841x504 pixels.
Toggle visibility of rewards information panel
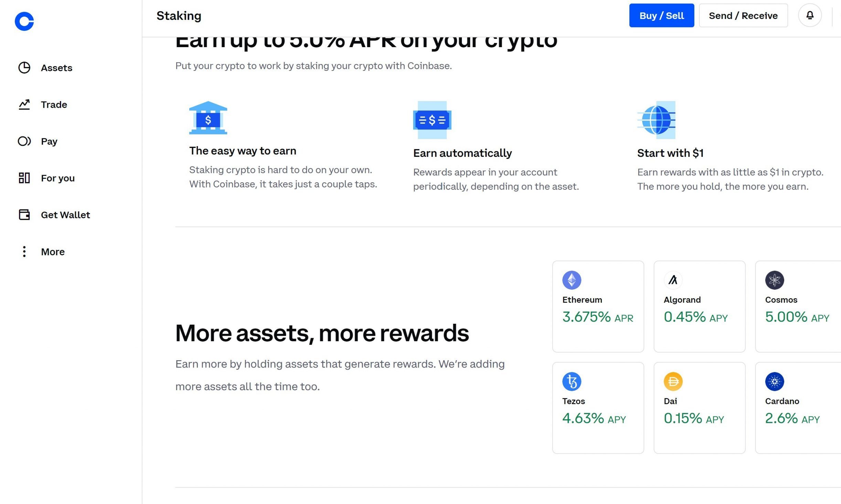tap(810, 15)
